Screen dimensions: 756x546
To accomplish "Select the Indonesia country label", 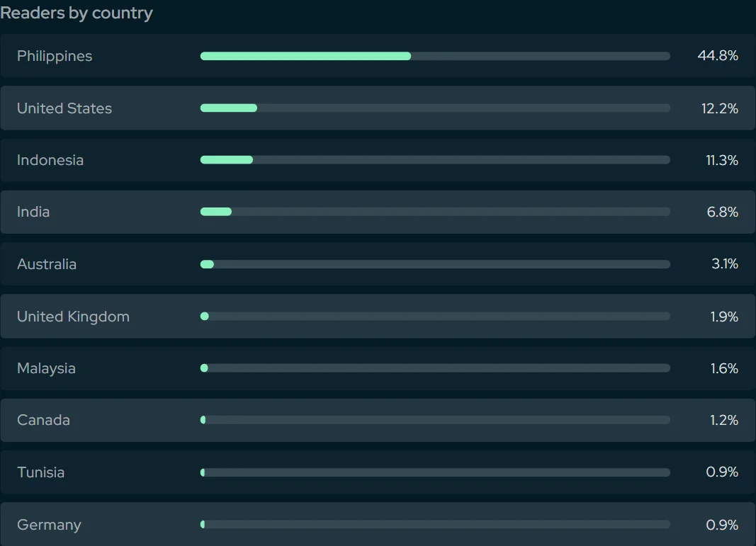I will [x=50, y=160].
